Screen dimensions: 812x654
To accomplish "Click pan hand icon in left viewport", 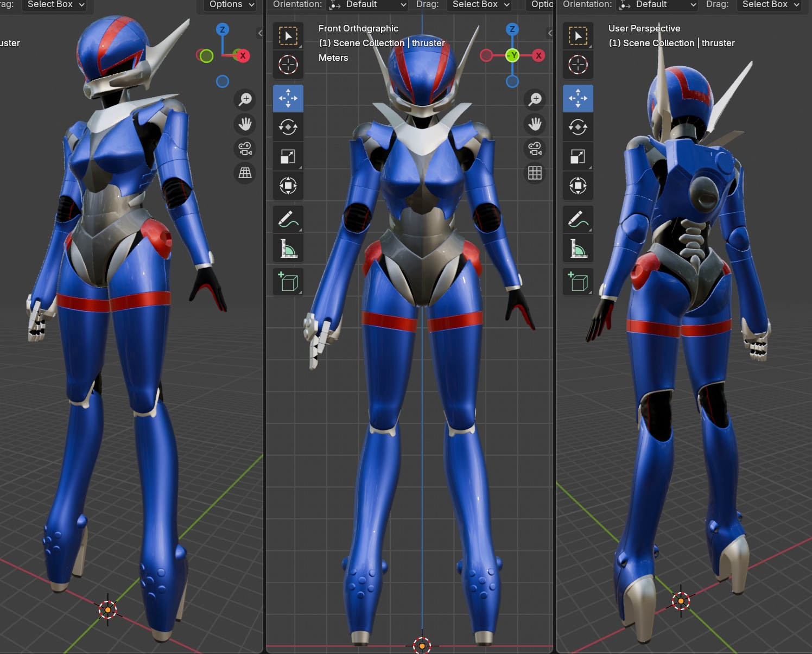I will click(x=245, y=124).
